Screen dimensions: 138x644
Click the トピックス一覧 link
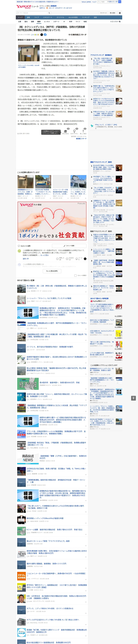[115, 21]
